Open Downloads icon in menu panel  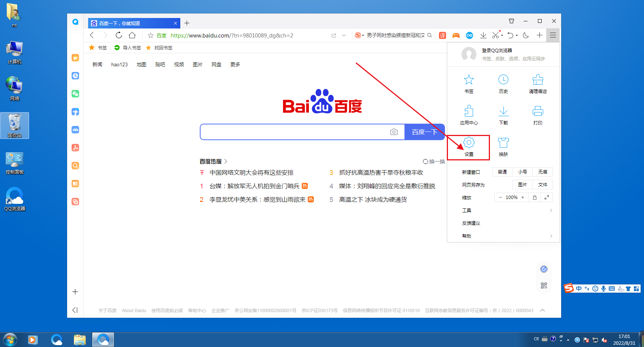click(503, 115)
